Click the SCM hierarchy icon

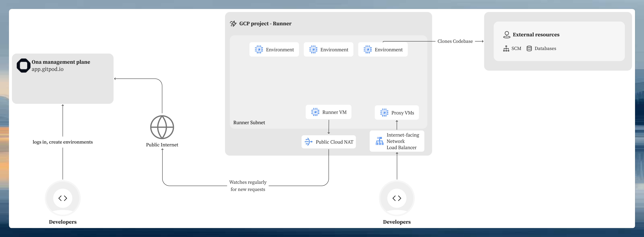[506, 48]
